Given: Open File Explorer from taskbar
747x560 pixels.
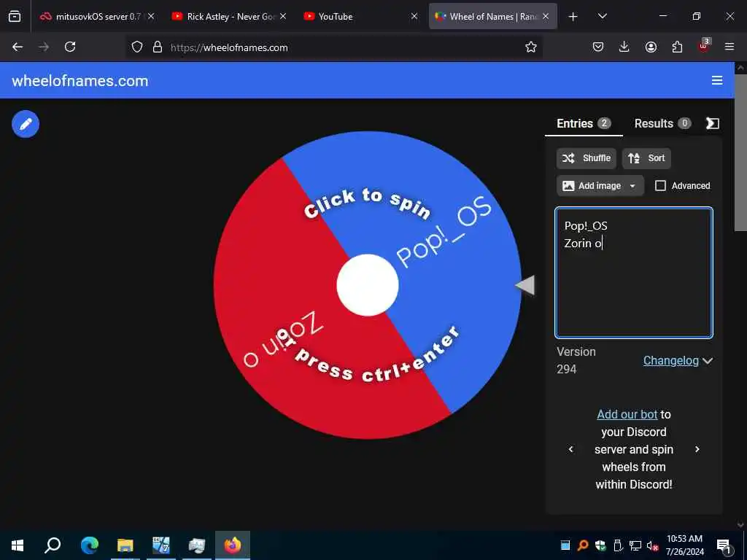Looking at the screenshot, I should 125,545.
